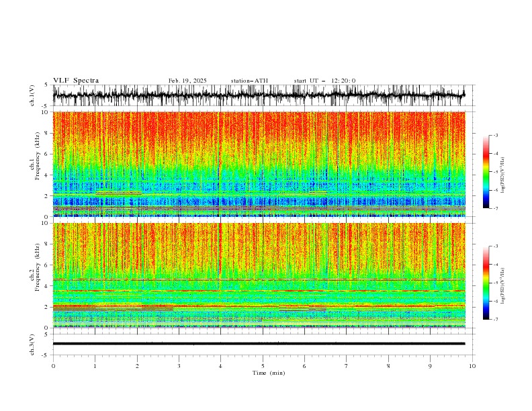Click the log(PSD) label beside ch.2 colorbar
This screenshot has height=411, width=532.
click(503, 286)
